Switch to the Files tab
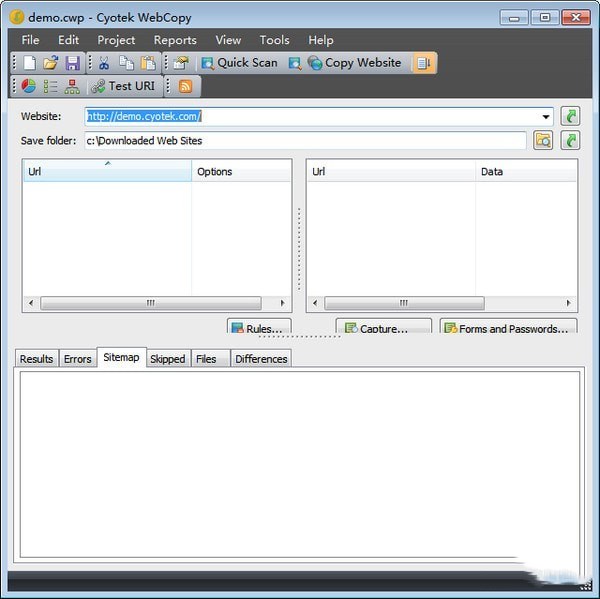The image size is (600, 599). click(210, 359)
